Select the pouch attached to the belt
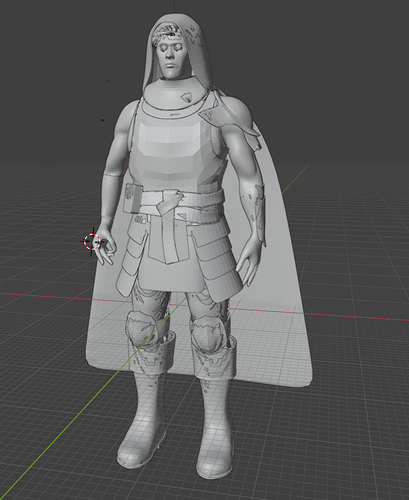This screenshot has height=500, width=409. [133, 199]
